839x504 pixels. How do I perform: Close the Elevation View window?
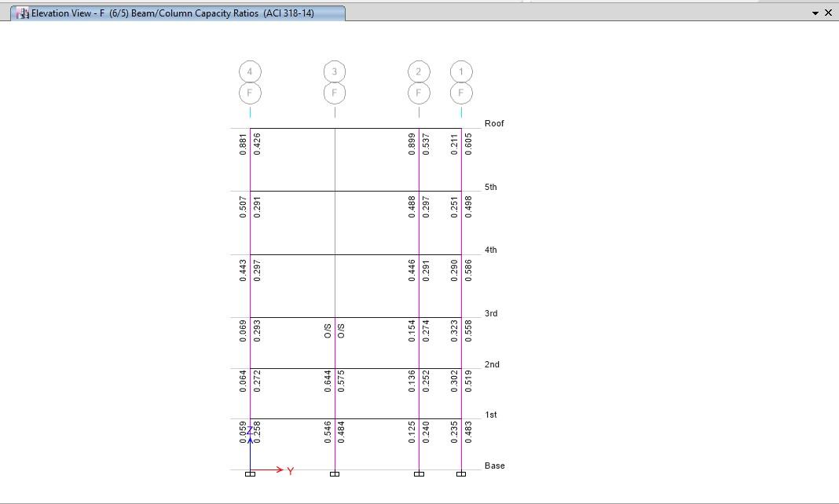tap(828, 13)
